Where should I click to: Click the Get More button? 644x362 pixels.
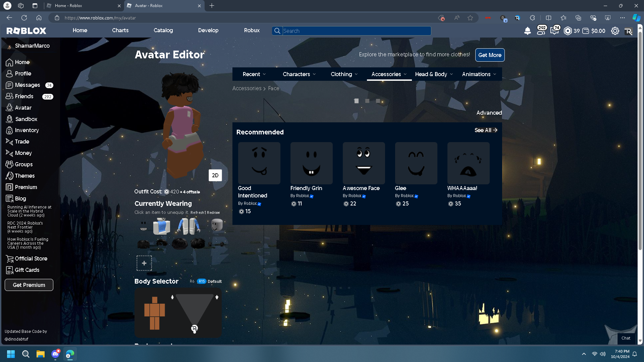click(x=490, y=55)
